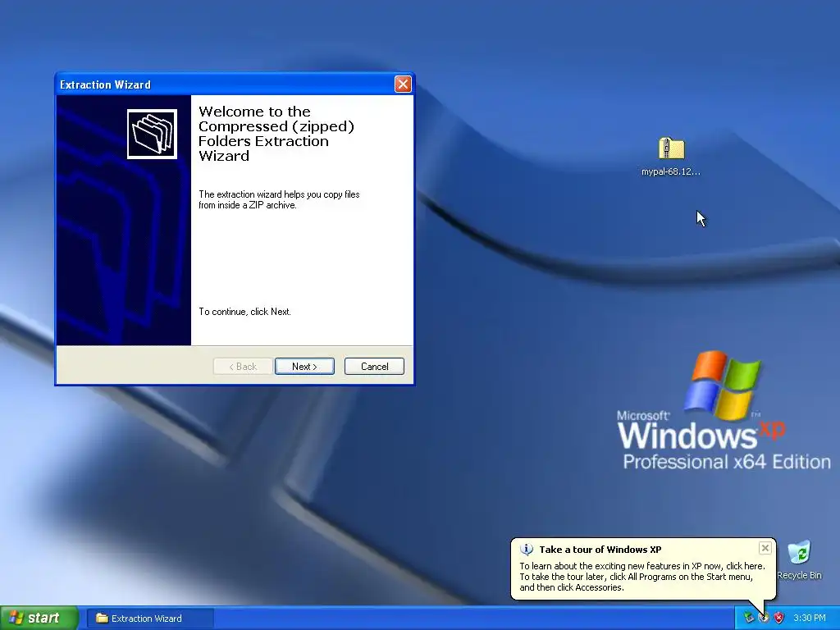Click the Safely Remove Hardware tray icon

[748, 618]
